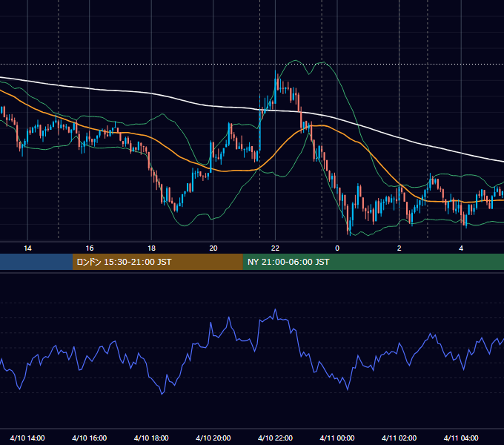Click the 4/10 22:00 time label
504x445 pixels.
coord(276,438)
